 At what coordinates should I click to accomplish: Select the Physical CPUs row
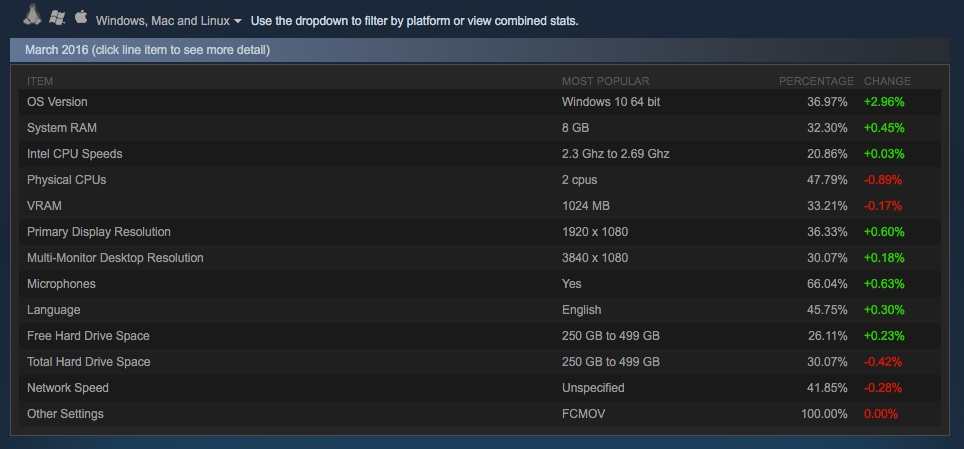pyautogui.click(x=480, y=180)
